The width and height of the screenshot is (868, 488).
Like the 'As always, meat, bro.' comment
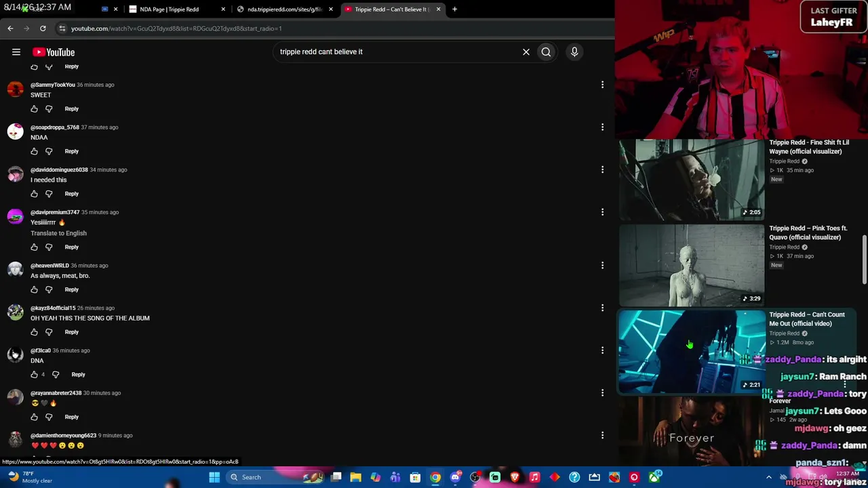point(34,289)
